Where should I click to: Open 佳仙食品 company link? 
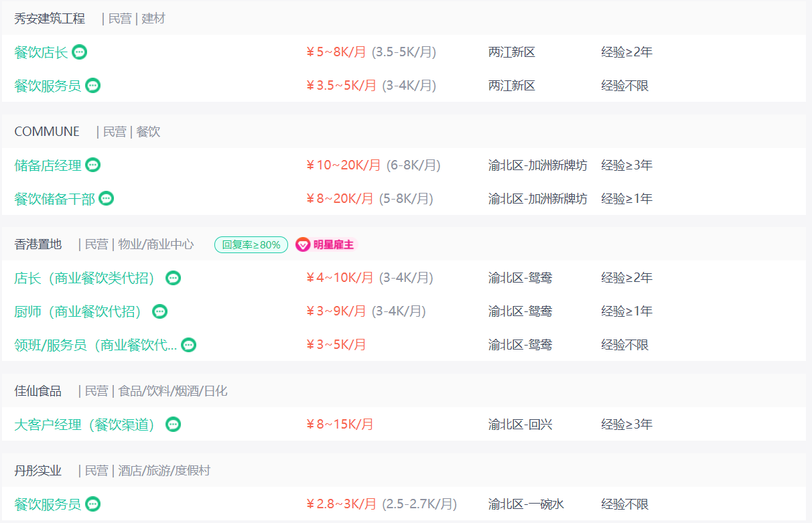point(38,391)
